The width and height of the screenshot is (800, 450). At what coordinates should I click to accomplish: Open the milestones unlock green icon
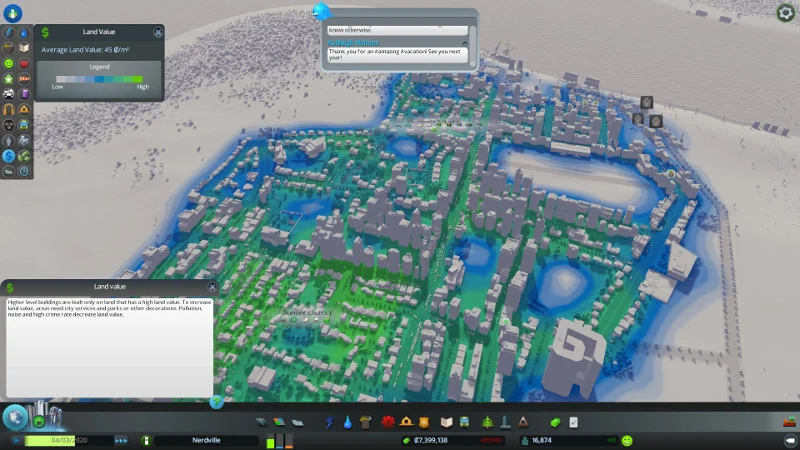(39, 421)
